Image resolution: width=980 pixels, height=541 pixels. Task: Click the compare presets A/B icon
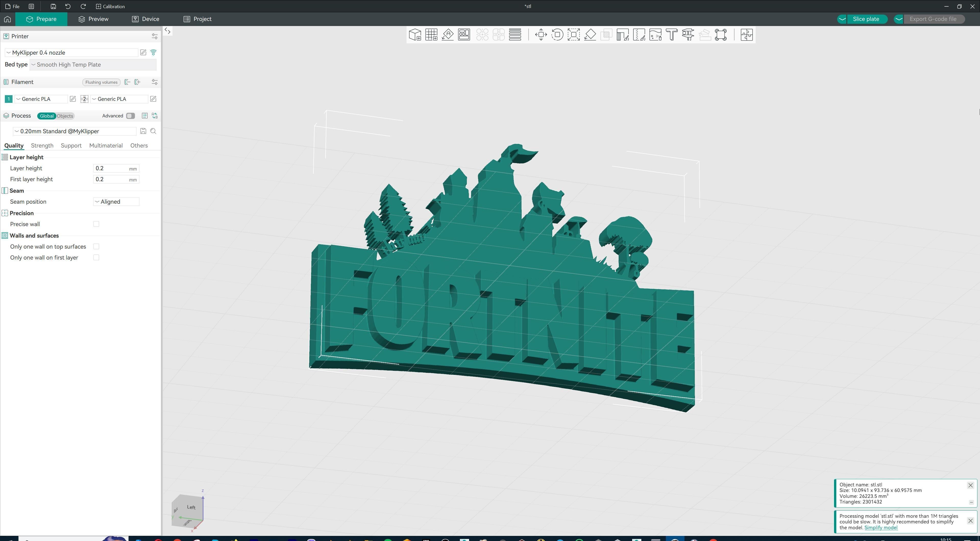[154, 116]
